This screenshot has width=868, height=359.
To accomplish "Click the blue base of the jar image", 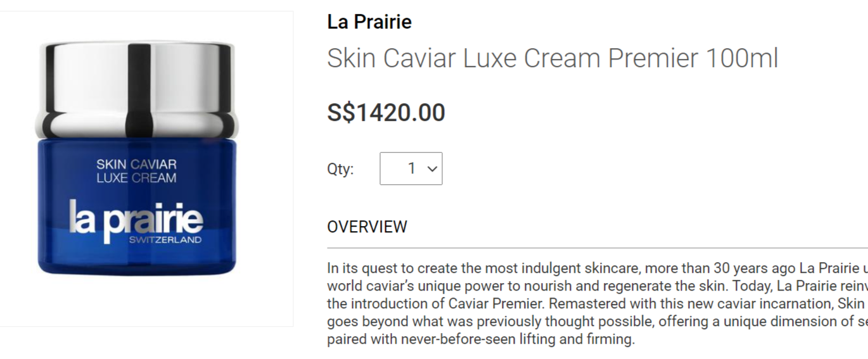I will [x=136, y=260].
